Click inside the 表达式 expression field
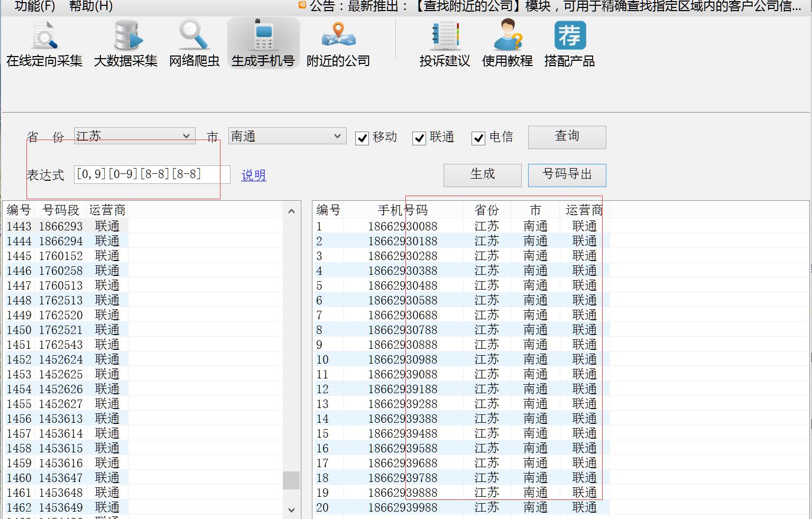Image resolution: width=812 pixels, height=519 pixels. coord(151,174)
